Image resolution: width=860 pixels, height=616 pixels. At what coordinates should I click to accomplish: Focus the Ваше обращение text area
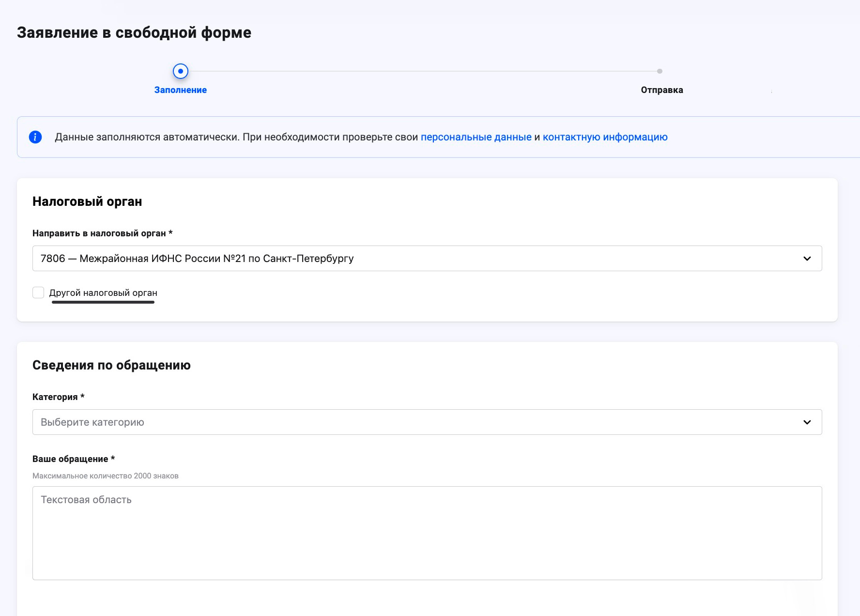(x=427, y=533)
